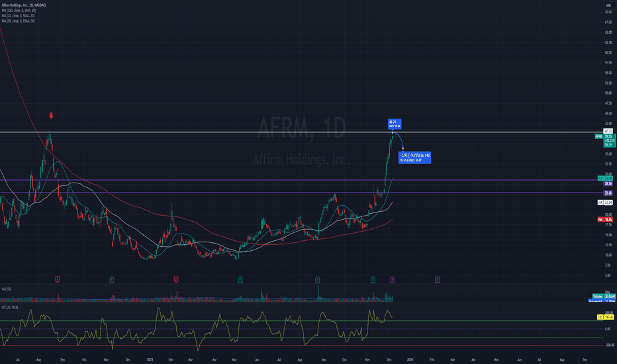Image resolution: width=617 pixels, height=364 pixels.
Task: Open the purple square future earnings marker
Action: click(x=437, y=279)
